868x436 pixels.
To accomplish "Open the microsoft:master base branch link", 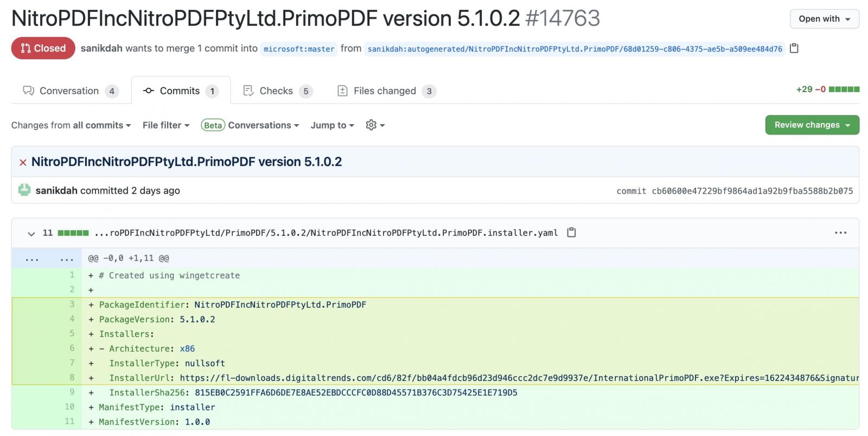I will pyautogui.click(x=299, y=49).
